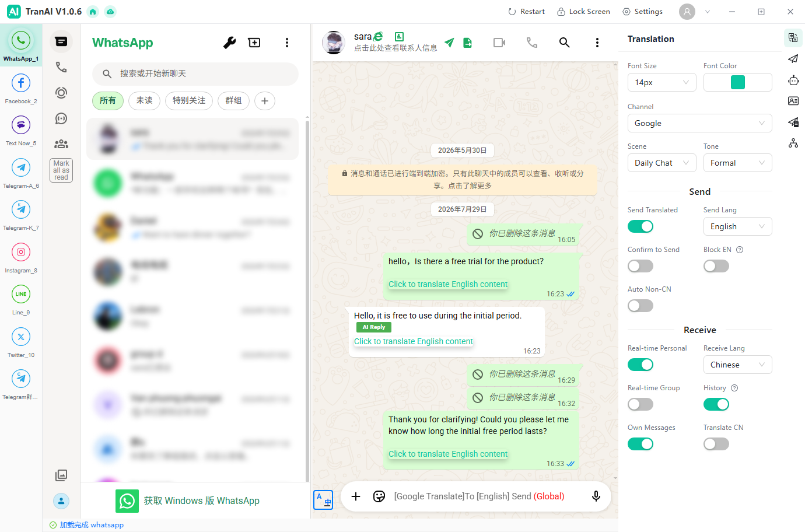Start a video call with sara
The height and width of the screenshot is (532, 805).
(499, 43)
